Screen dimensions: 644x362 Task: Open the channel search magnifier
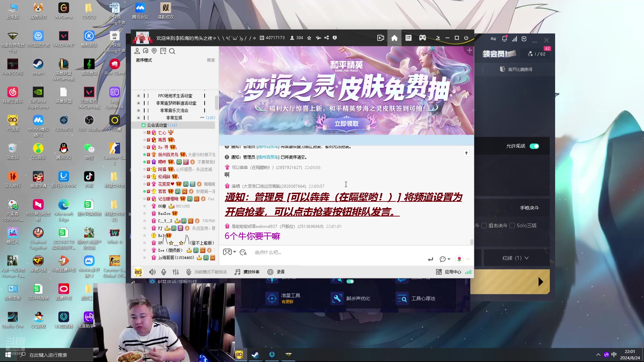pos(172,51)
